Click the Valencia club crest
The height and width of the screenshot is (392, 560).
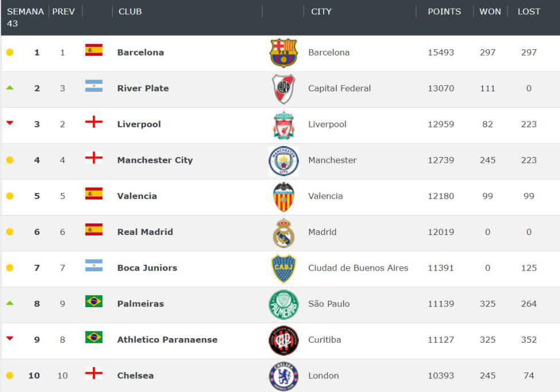point(283,197)
